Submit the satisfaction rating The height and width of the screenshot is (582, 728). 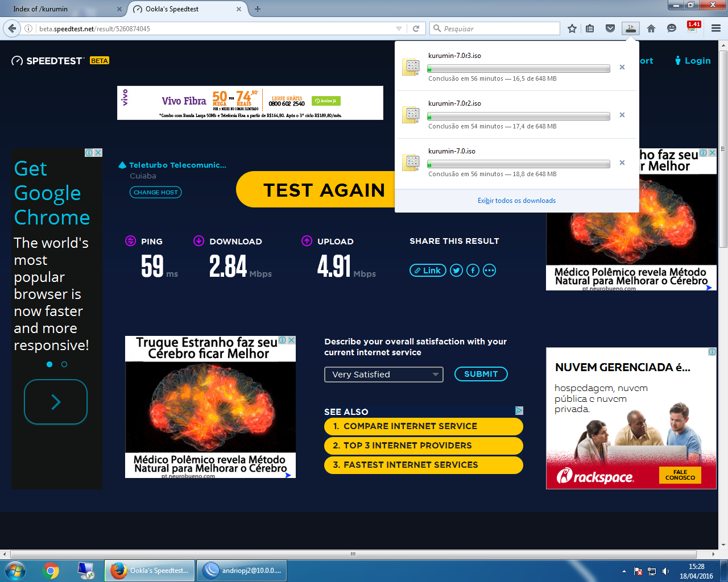coord(481,374)
